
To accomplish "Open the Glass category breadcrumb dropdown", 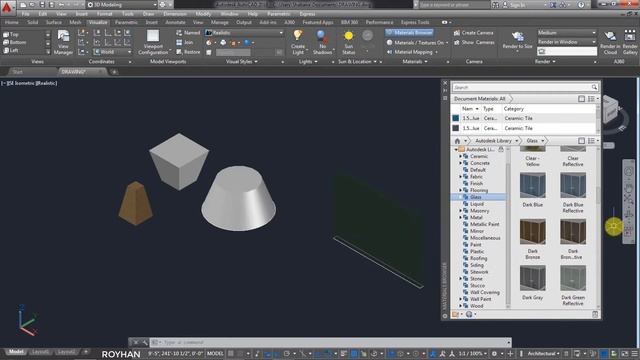I will [542, 141].
